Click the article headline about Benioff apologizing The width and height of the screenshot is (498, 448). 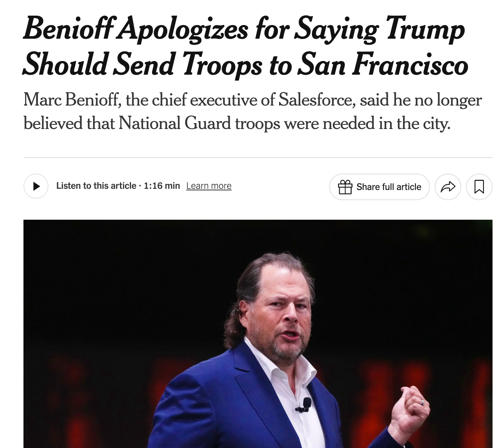245,46
